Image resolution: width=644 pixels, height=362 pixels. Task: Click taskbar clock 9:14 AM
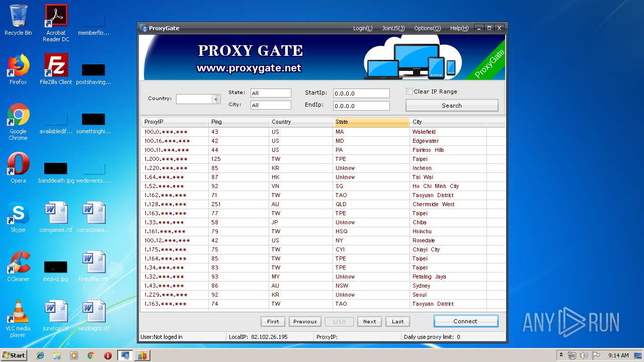pos(618,355)
